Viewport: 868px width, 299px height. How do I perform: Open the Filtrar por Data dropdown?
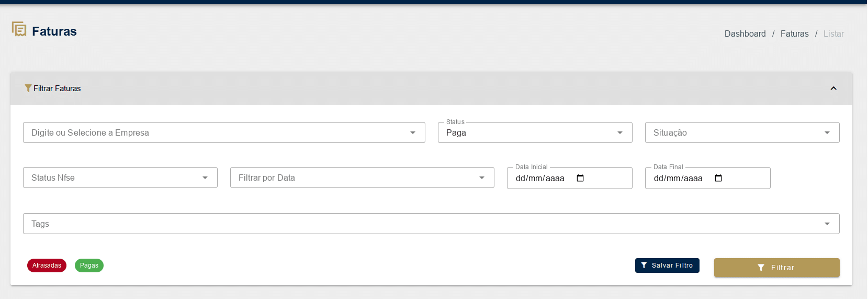(482, 178)
